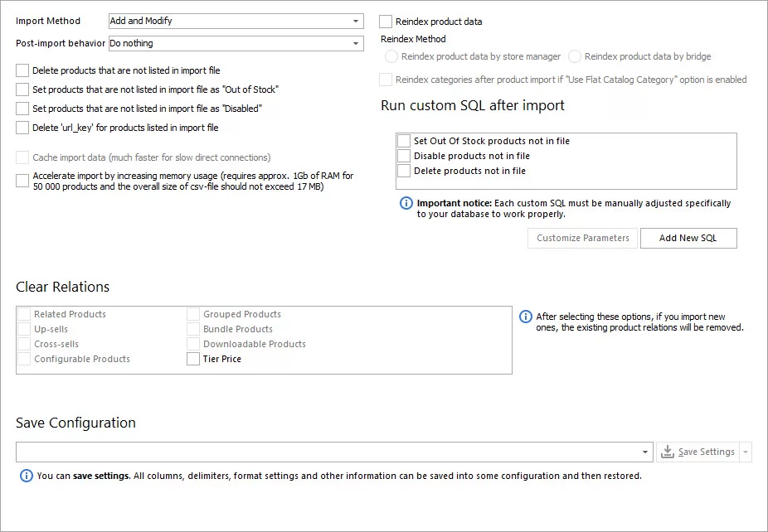Enable Accelerate import by increasing memory usage
This screenshot has height=532, width=768.
pyautogui.click(x=22, y=181)
